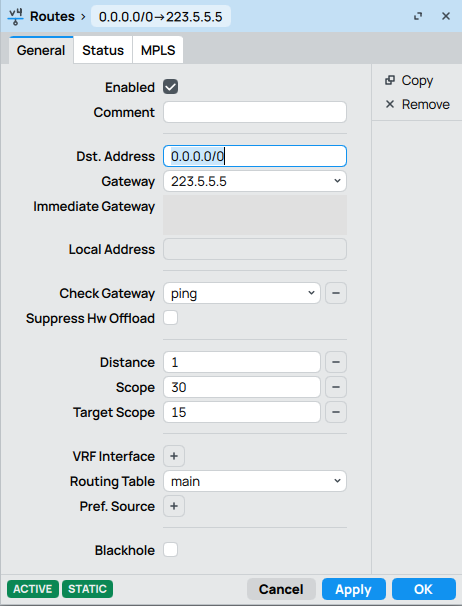Click the Copy icon in side panel

click(x=390, y=80)
